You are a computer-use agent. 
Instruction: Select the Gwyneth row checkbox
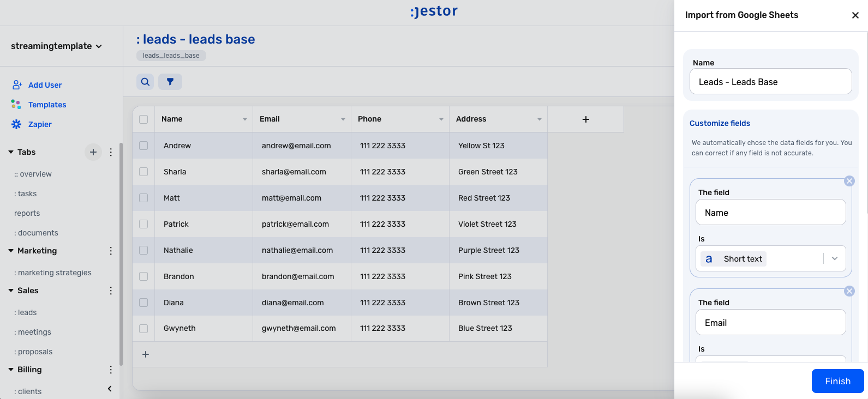143,329
